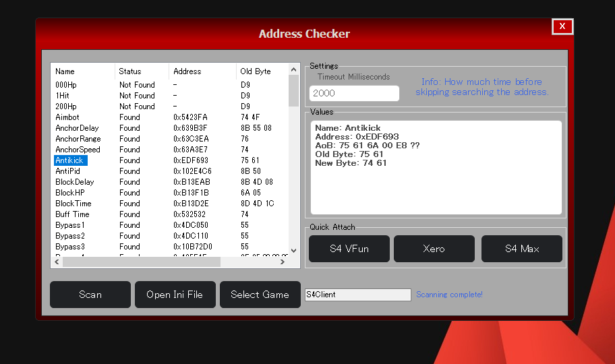The image size is (615, 364).
Task: Click the New Byte line in Values
Action: (x=351, y=162)
